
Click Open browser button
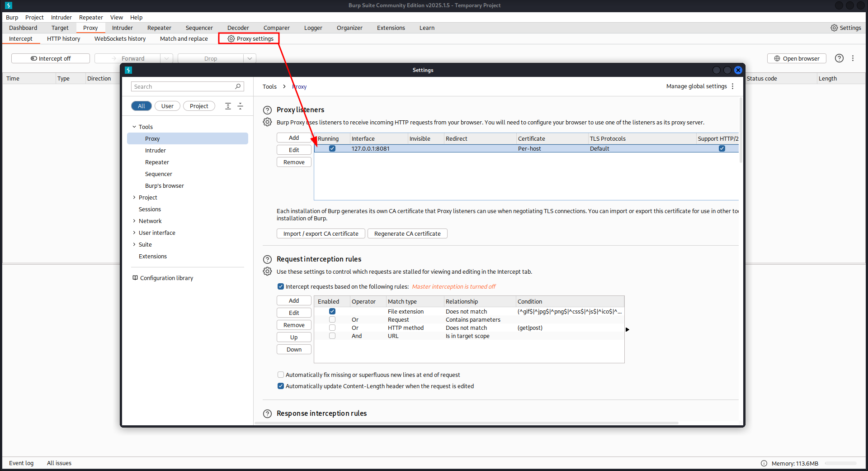coord(797,58)
